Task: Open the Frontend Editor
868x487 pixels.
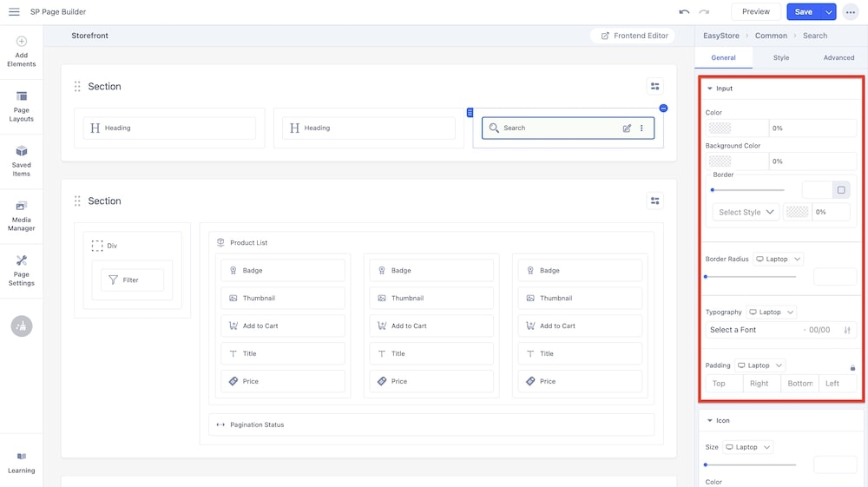Action: tap(635, 36)
